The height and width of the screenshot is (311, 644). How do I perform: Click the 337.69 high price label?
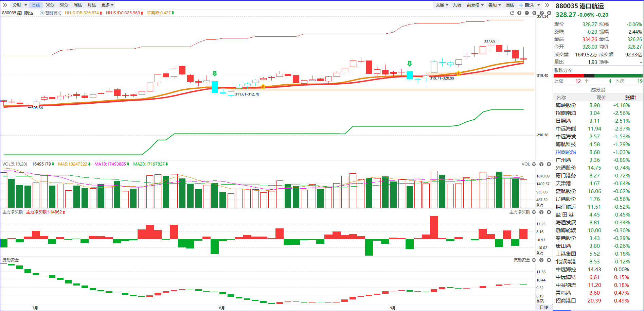(489, 41)
